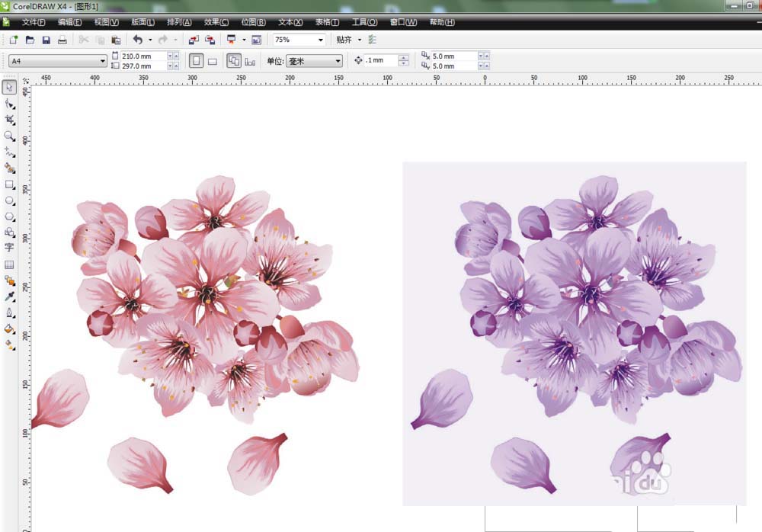The width and height of the screenshot is (762, 532).
Task: Select the Zoom magnifier tool
Action: click(x=10, y=136)
